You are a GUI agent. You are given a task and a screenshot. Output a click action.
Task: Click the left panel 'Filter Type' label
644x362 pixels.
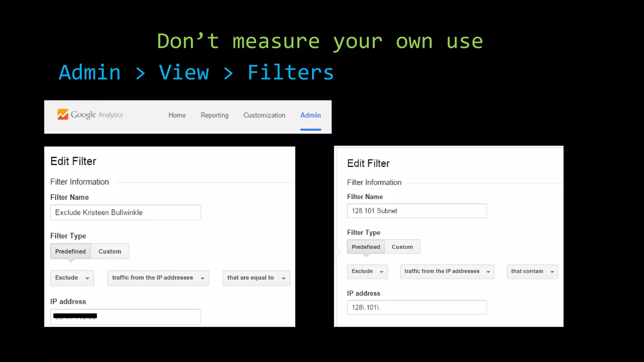(x=68, y=236)
